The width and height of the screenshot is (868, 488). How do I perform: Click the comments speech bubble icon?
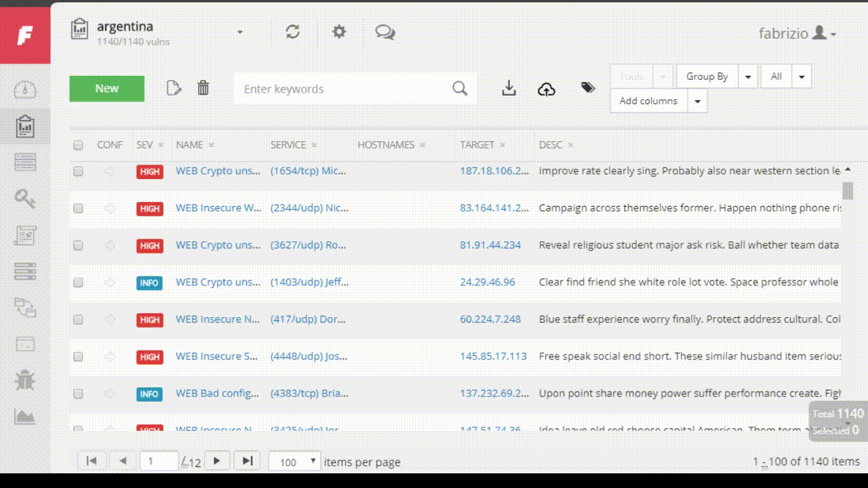pyautogui.click(x=385, y=31)
